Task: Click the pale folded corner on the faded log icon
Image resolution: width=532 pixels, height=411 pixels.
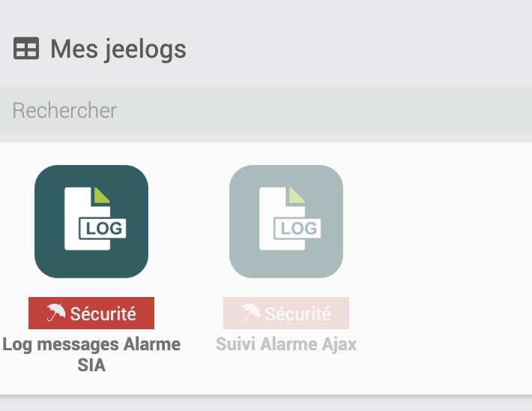Action: 297,195
